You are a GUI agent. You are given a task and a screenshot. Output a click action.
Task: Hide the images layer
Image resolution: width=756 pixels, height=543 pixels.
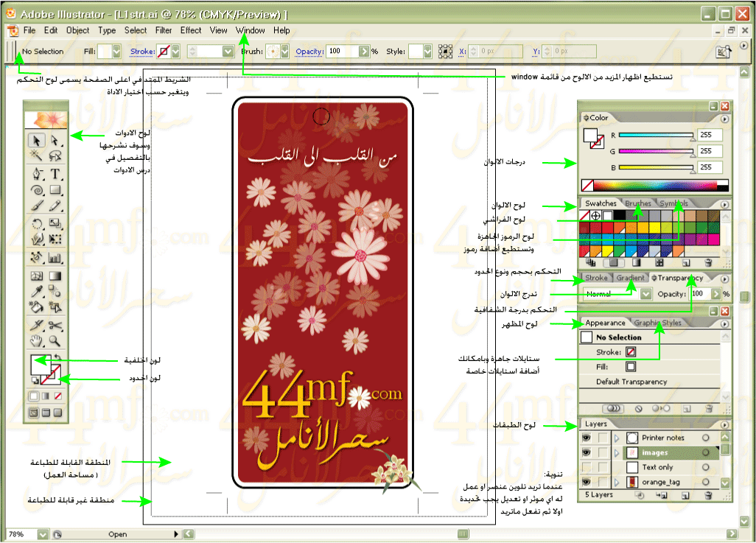click(587, 452)
